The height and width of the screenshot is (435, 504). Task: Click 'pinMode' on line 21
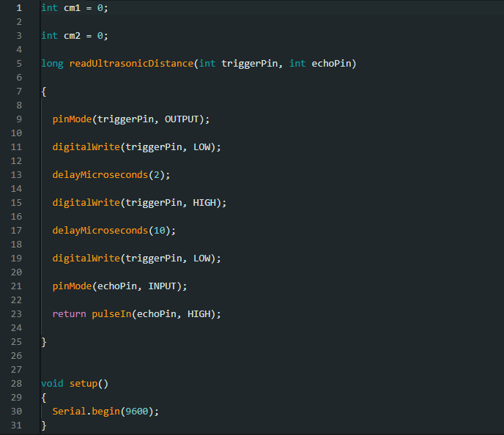[72, 286]
